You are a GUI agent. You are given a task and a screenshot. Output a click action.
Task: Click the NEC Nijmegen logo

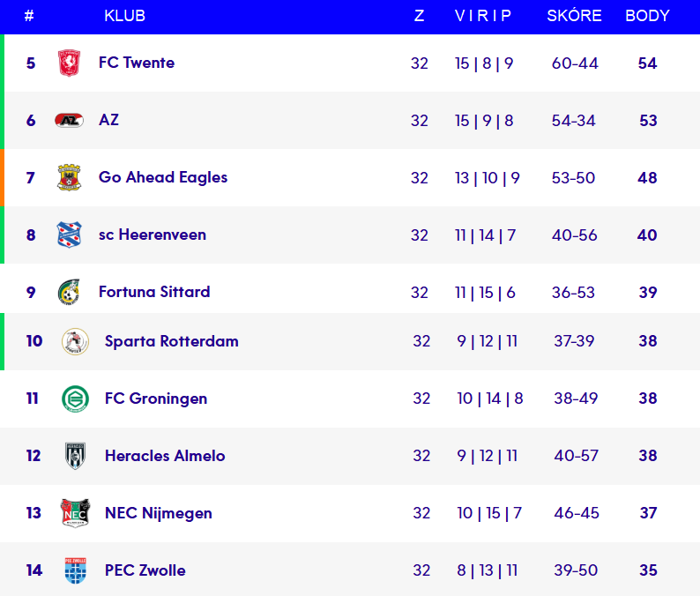pyautogui.click(x=75, y=513)
